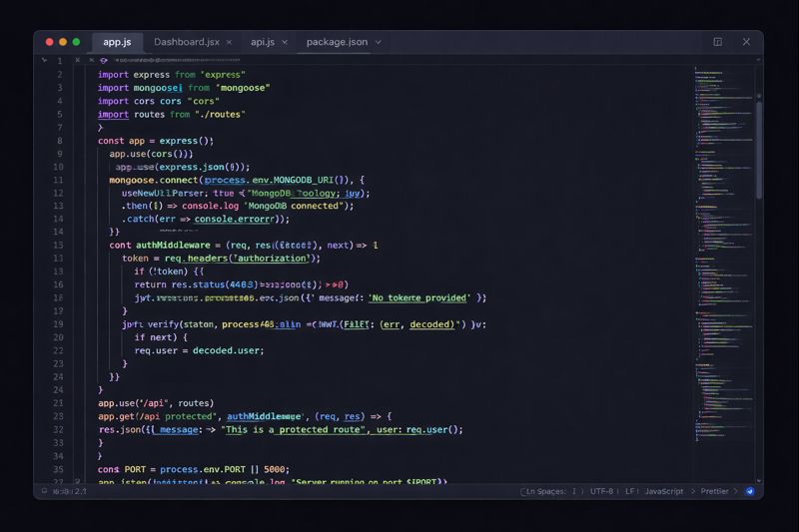Toggle the split editor layout icon
799x532 pixels.
coord(717,42)
